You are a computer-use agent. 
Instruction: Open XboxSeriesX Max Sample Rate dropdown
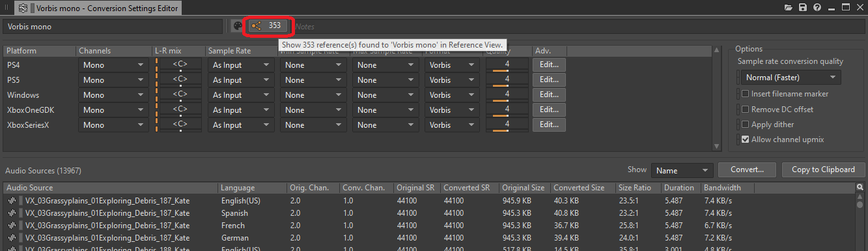point(385,125)
